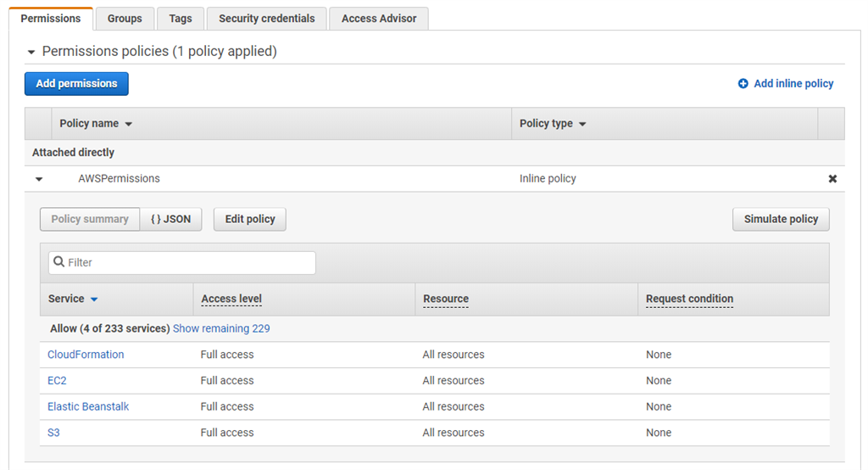Sort the Service column arrow
This screenshot has width=868, height=470.
[94, 299]
